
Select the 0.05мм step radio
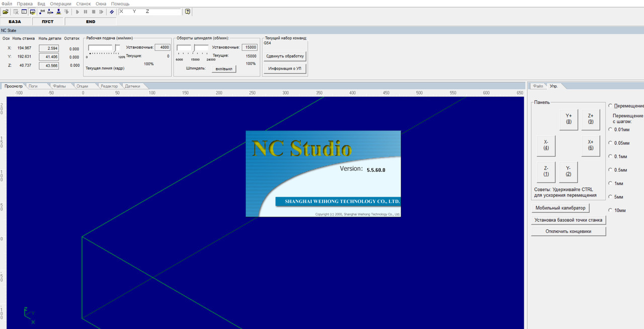point(611,143)
